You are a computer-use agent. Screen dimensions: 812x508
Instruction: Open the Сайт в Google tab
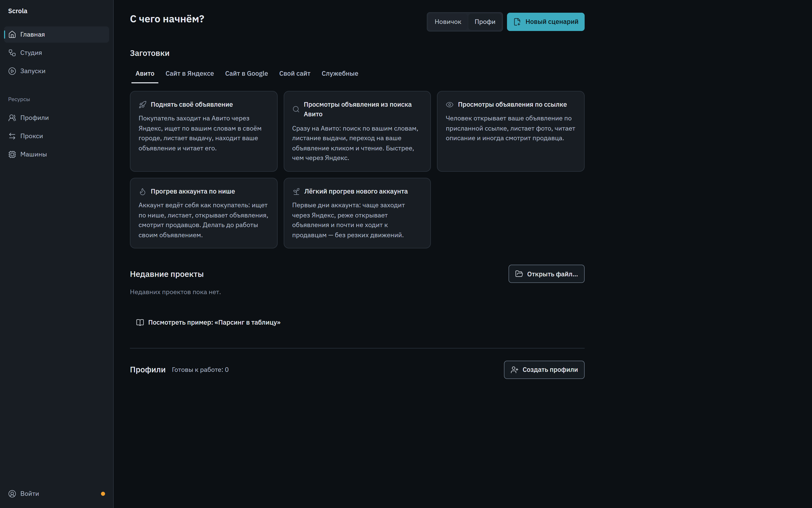[247, 74]
